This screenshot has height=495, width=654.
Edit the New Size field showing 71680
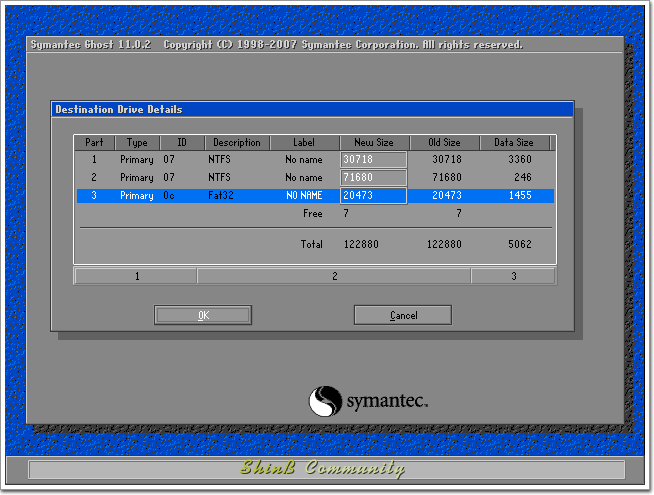374,177
